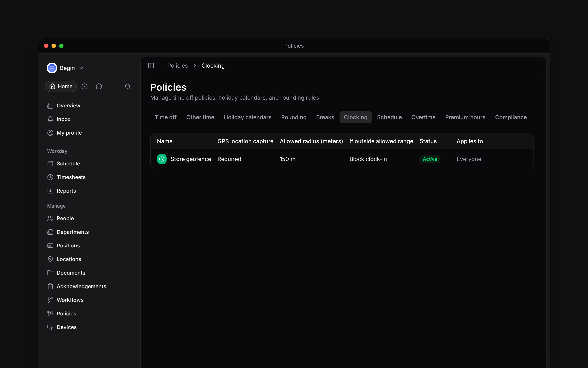Switch to the Compliance tab

tap(511, 117)
